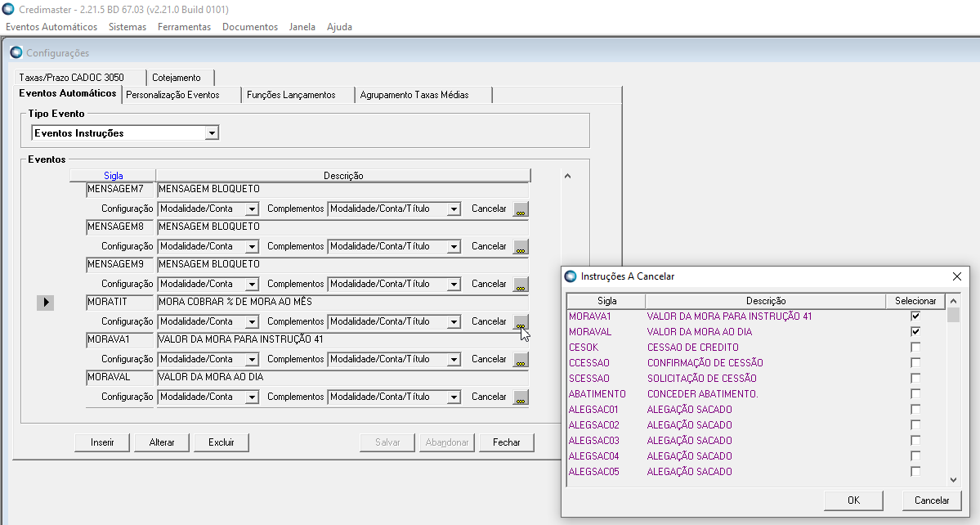Uncheck the MORAVAL Selecionar checkbox
This screenshot has width=980, height=525.
pos(915,332)
